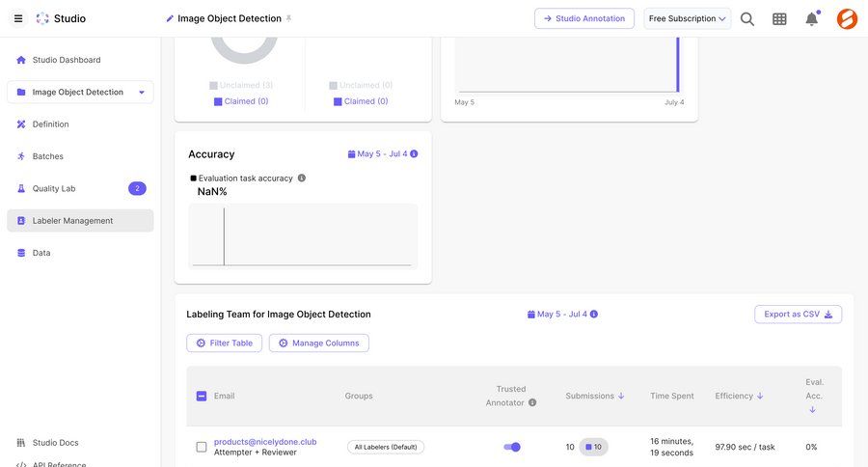This screenshot has width=868, height=467.
Task: Open the search magnifier icon
Action: pyautogui.click(x=747, y=19)
